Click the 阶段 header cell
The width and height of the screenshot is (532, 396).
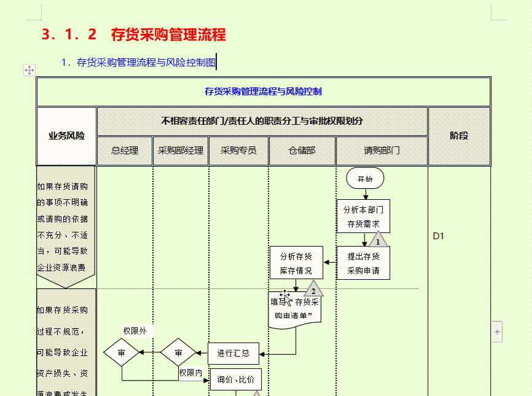click(x=459, y=136)
